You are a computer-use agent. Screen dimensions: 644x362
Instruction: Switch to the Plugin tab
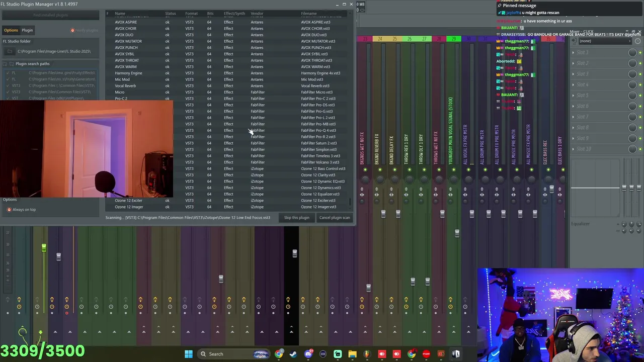27,30
